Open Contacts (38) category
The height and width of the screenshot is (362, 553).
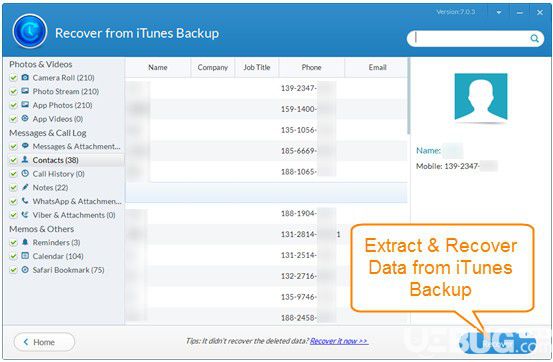pos(55,160)
